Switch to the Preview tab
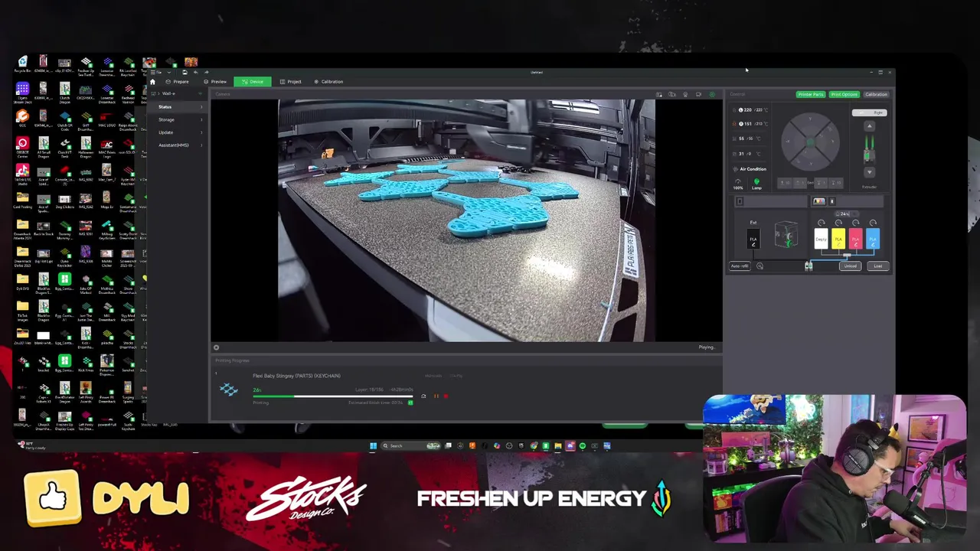This screenshot has width=980, height=551. (x=214, y=82)
